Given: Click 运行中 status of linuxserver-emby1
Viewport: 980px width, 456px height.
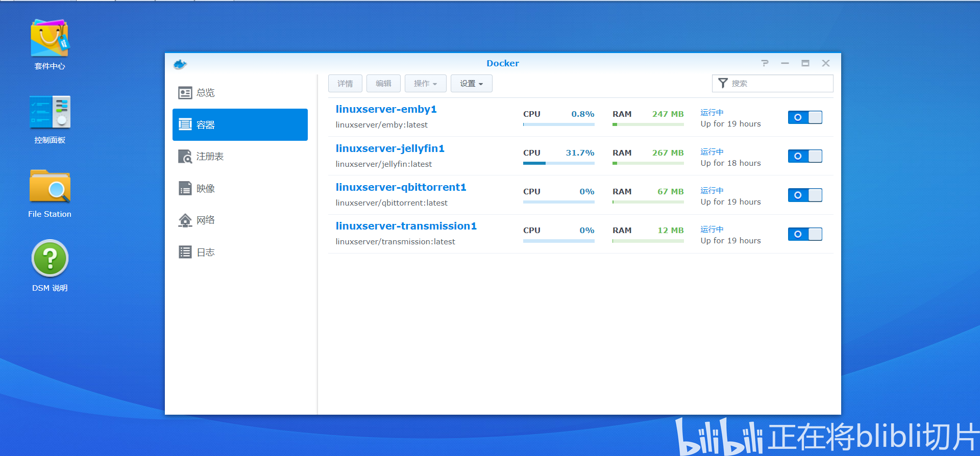Looking at the screenshot, I should [712, 113].
